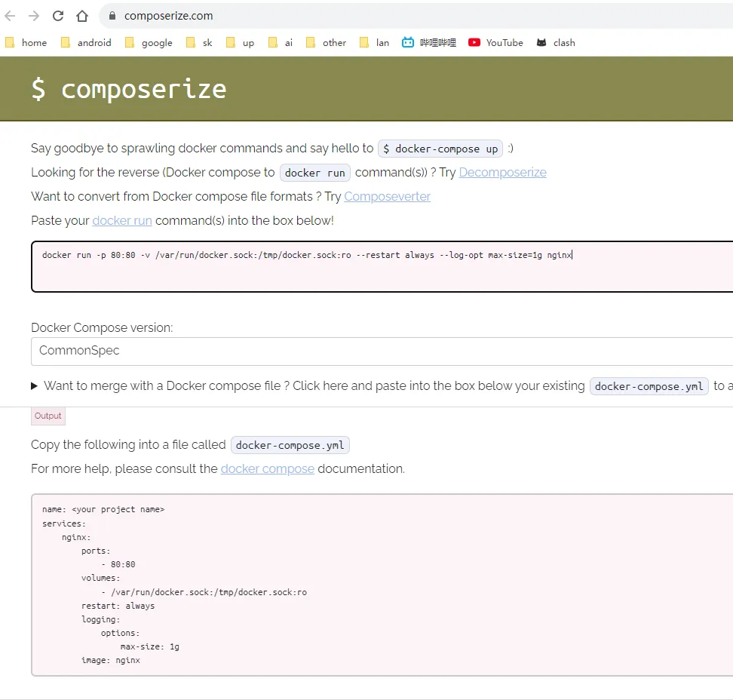
Task: Click the composerize.com address bar URL
Action: pos(169,16)
